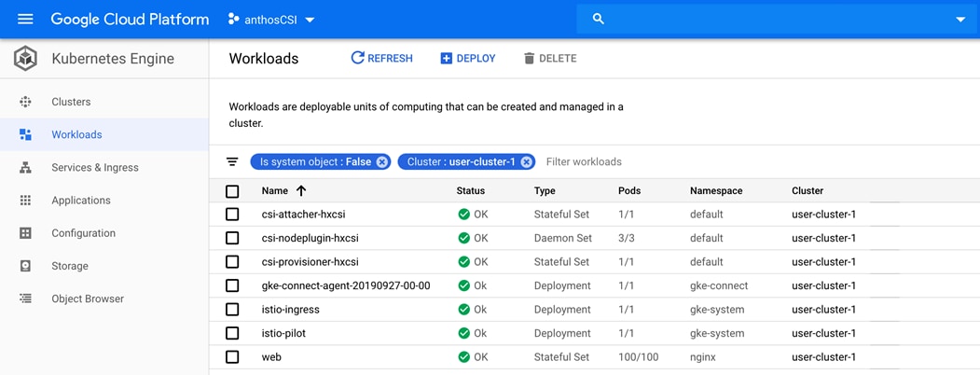Click the green status icon for istio-ingress

coord(463,310)
